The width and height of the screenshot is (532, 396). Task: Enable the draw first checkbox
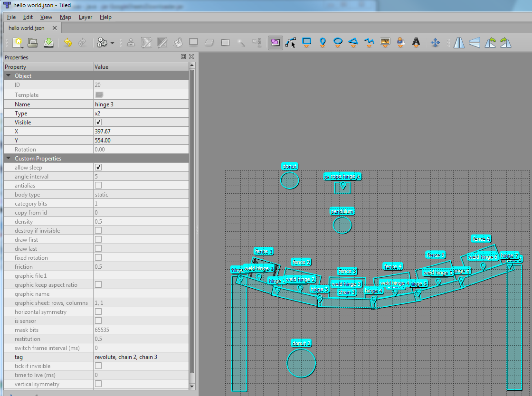coord(98,239)
